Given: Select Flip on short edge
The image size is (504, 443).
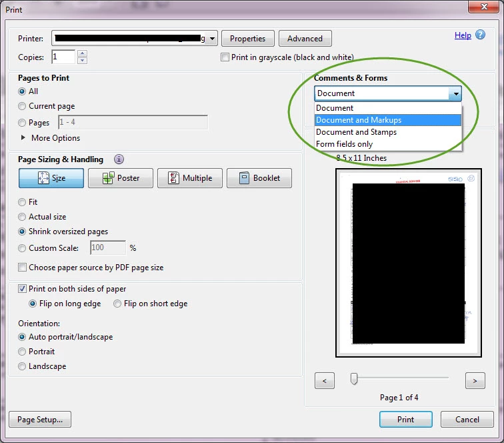Looking at the screenshot, I should click(117, 304).
